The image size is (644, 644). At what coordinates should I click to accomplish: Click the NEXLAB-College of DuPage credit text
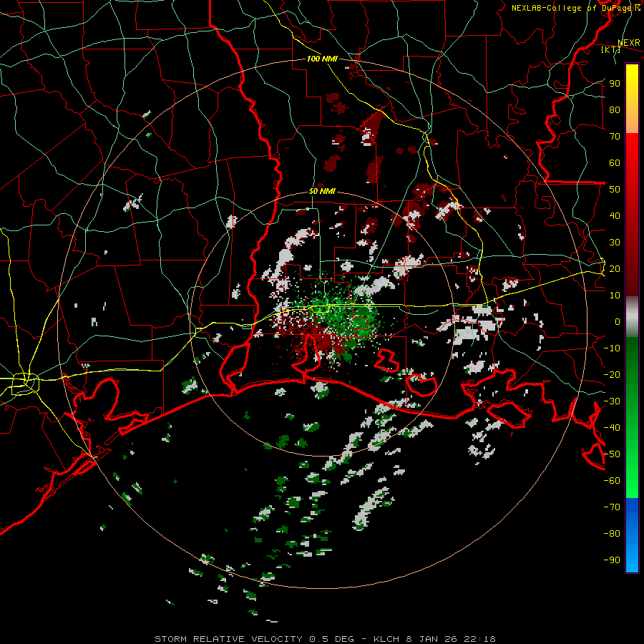[x=576, y=8]
